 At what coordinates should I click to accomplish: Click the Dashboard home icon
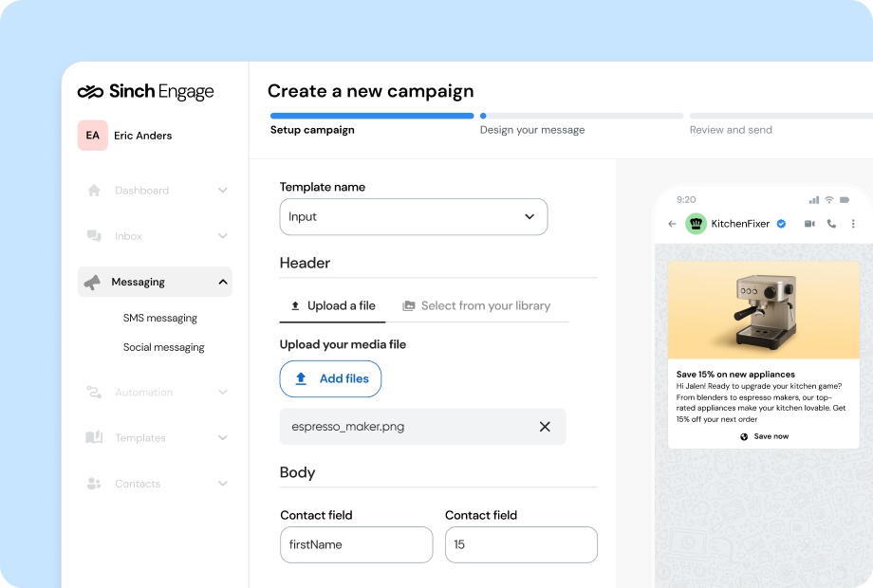(x=94, y=191)
